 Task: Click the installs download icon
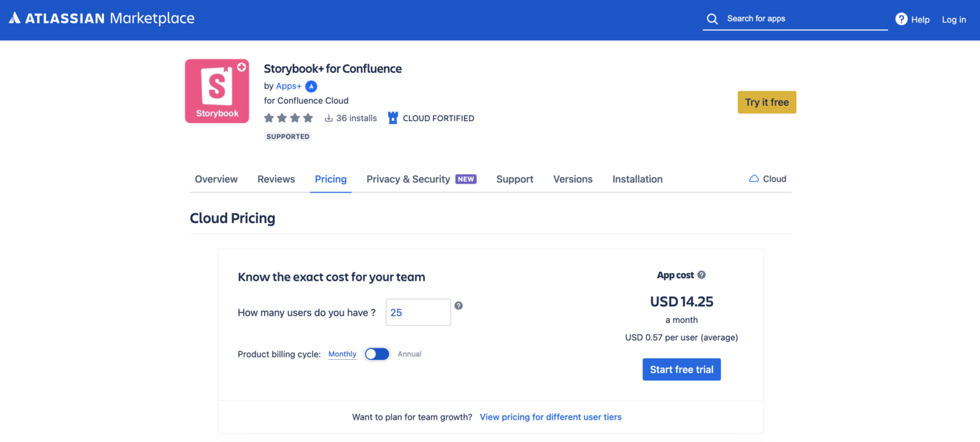329,118
